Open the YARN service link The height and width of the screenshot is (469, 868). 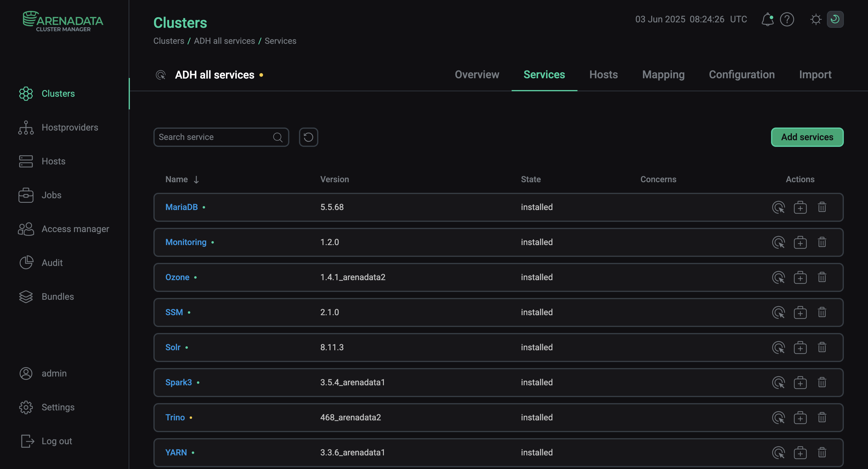pos(176,452)
